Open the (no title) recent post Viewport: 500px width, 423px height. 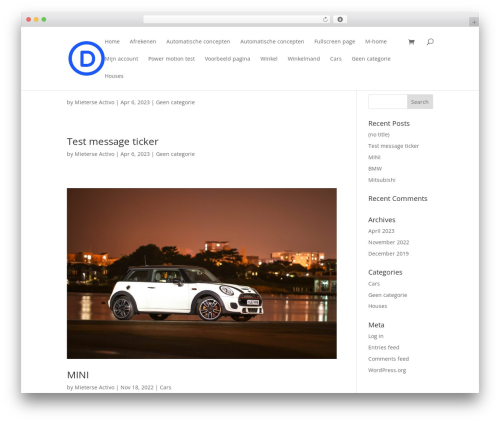pyautogui.click(x=379, y=135)
